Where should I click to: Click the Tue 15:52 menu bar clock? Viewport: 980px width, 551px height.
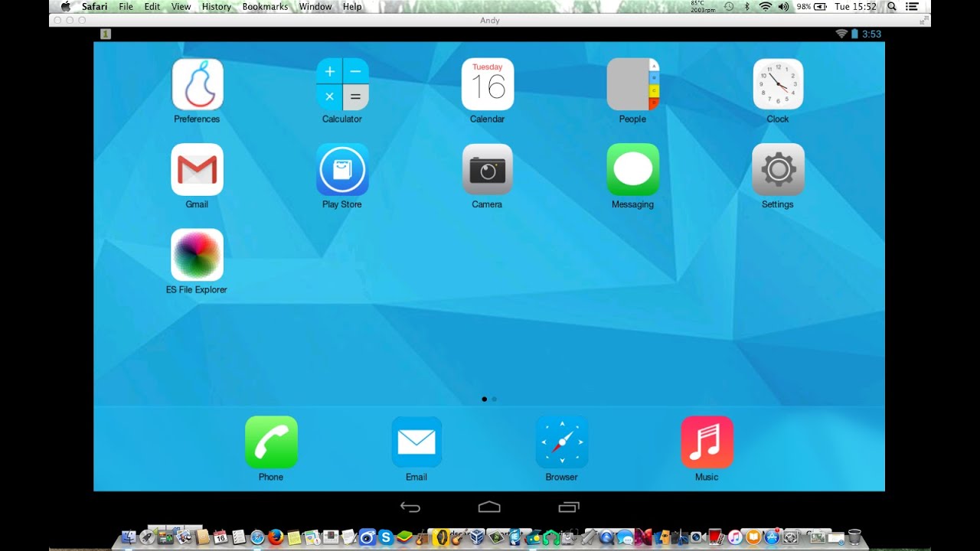click(855, 7)
